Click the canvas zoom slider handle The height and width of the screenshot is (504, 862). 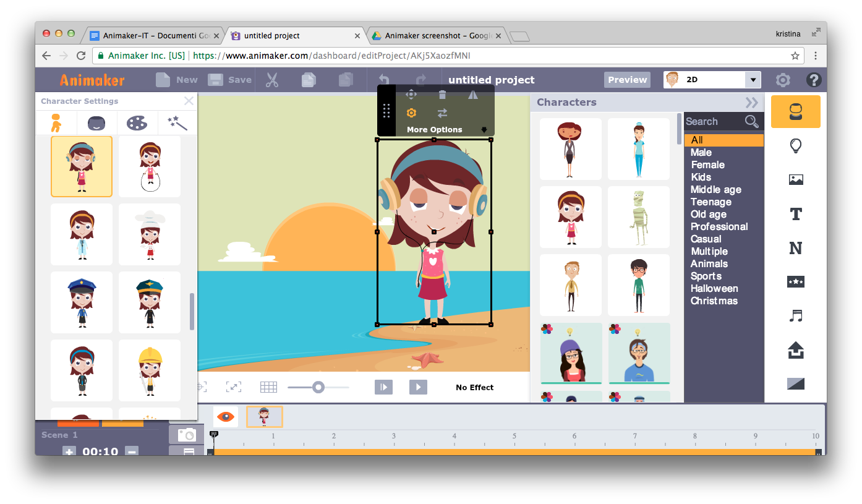318,387
